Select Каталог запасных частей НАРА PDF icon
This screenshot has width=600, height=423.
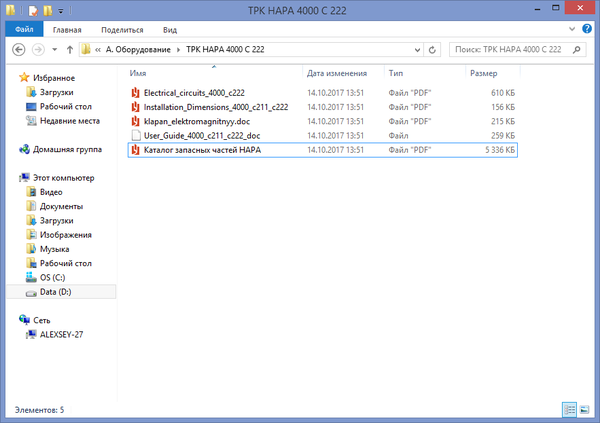135,150
